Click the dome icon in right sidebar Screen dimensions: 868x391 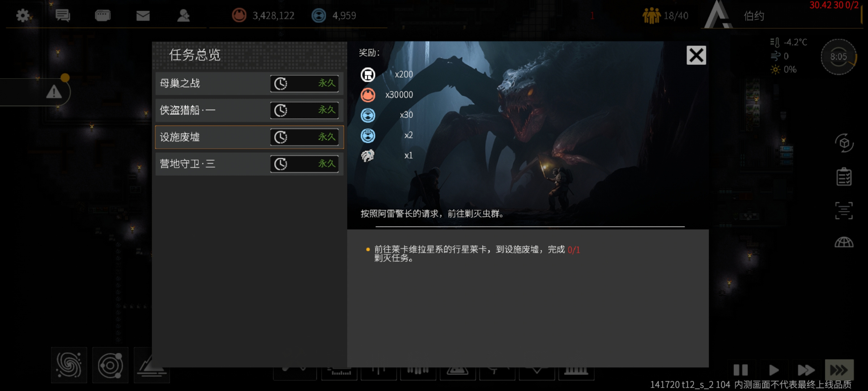pos(844,242)
